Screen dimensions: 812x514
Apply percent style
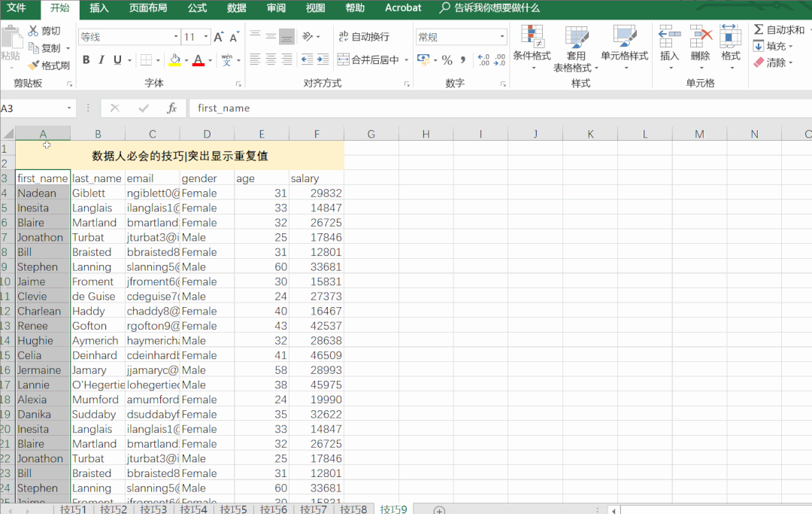447,60
